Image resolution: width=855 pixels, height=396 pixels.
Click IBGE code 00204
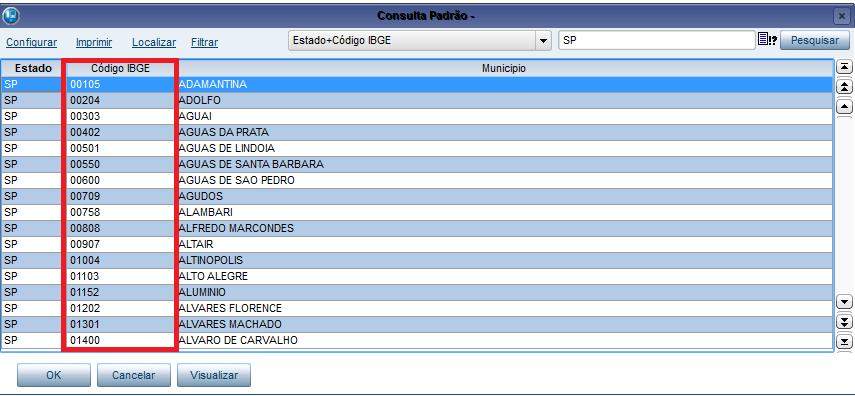pos(85,100)
